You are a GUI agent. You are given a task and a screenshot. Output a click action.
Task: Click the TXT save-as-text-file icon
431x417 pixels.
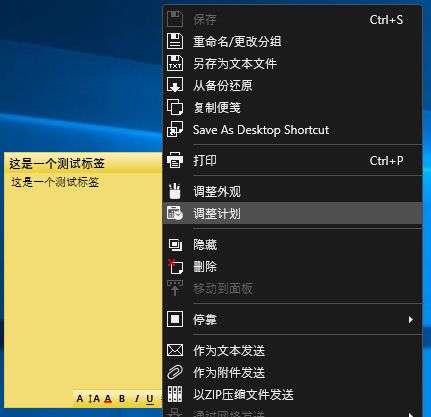point(175,63)
